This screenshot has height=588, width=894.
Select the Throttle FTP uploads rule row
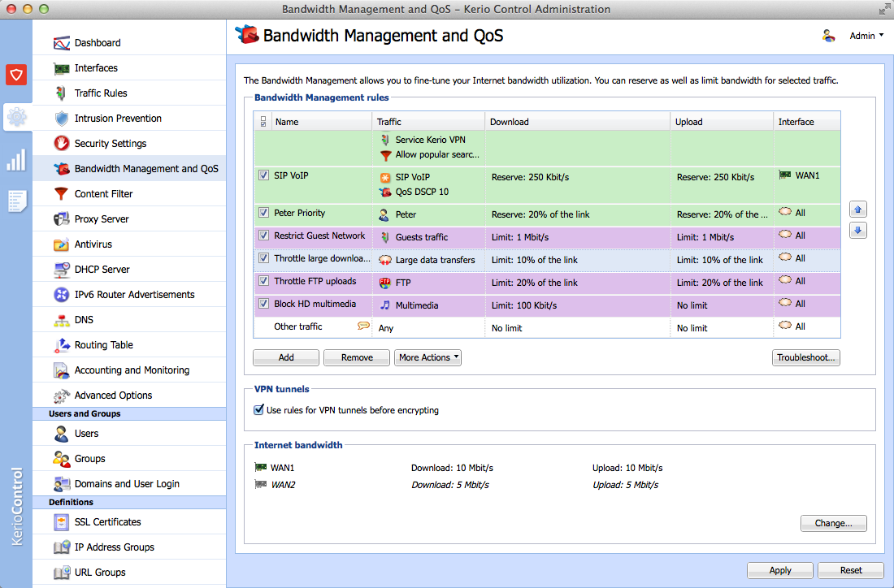[547, 283]
